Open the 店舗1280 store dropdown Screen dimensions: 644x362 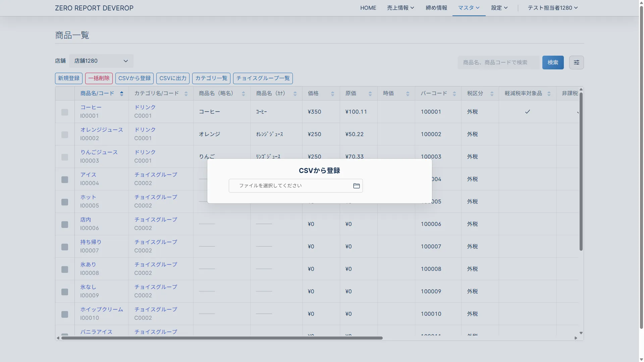pyautogui.click(x=101, y=61)
